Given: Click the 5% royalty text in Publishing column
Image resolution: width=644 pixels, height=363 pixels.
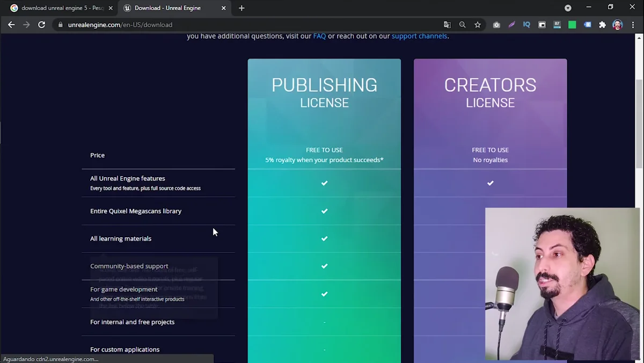Looking at the screenshot, I should pos(324,160).
